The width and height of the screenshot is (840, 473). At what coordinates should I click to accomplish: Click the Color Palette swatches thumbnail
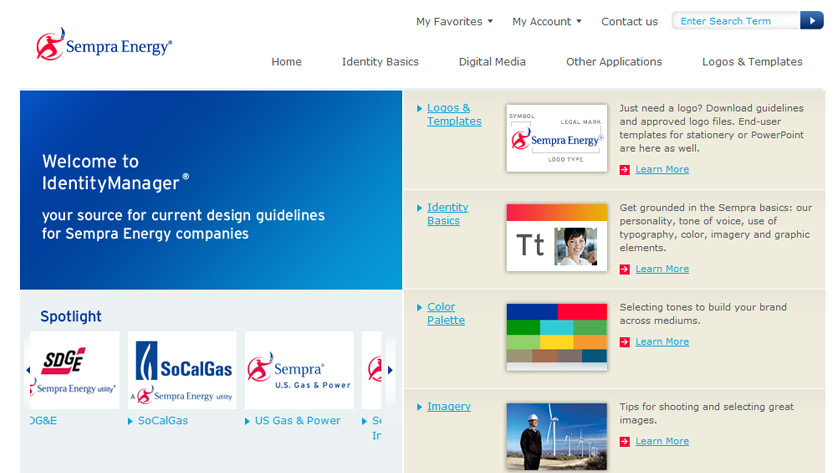pyautogui.click(x=557, y=337)
